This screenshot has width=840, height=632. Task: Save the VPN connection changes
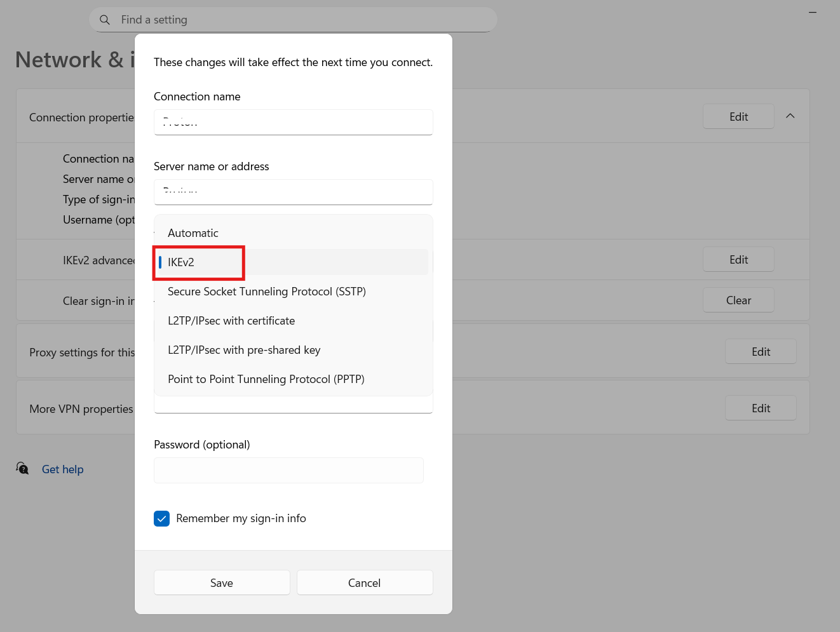coord(221,582)
